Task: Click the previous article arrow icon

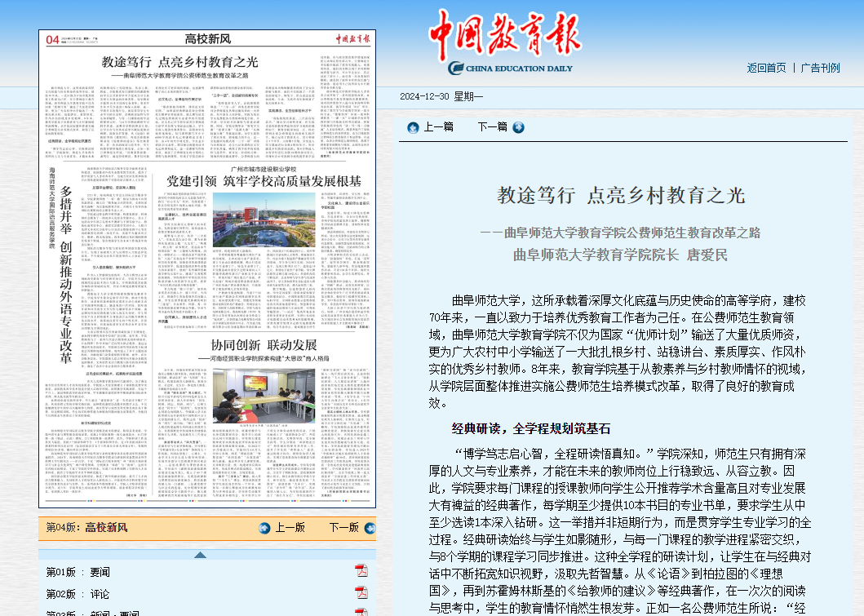Action: (x=413, y=127)
